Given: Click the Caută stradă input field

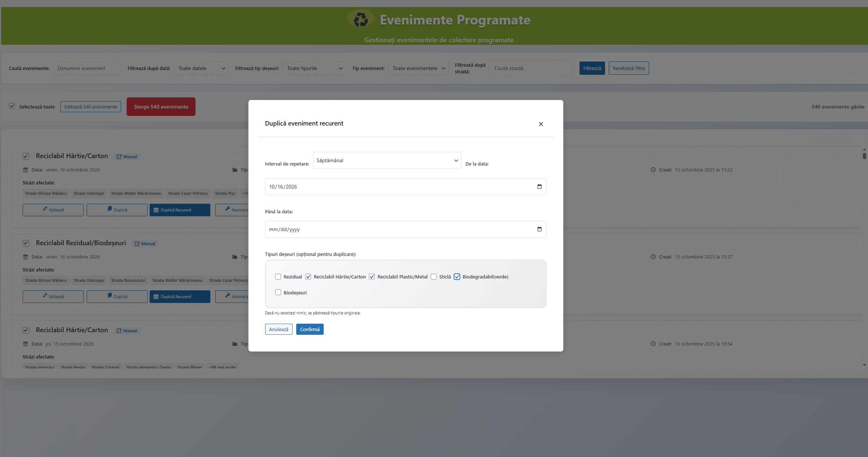Looking at the screenshot, I should pyautogui.click(x=531, y=68).
